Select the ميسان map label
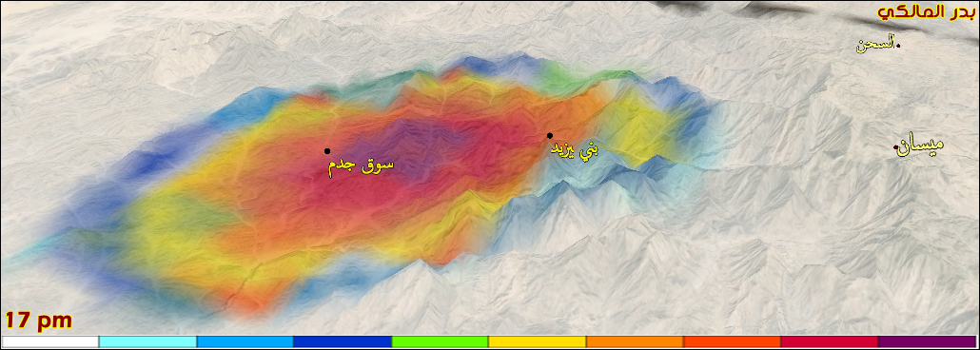 click(x=921, y=146)
